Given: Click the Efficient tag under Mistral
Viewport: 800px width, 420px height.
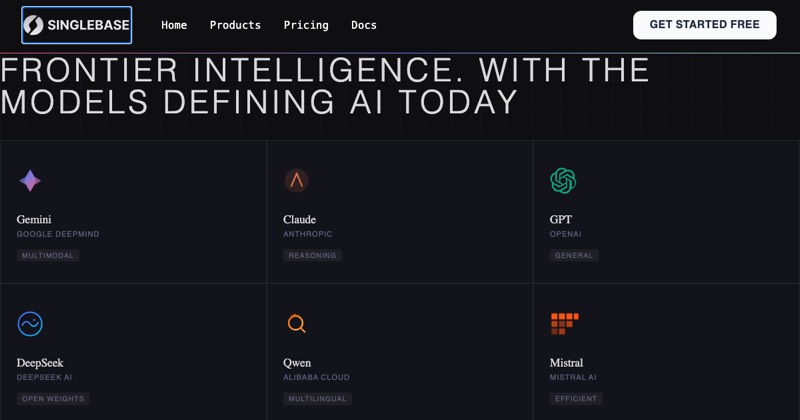Looking at the screenshot, I should [x=576, y=399].
